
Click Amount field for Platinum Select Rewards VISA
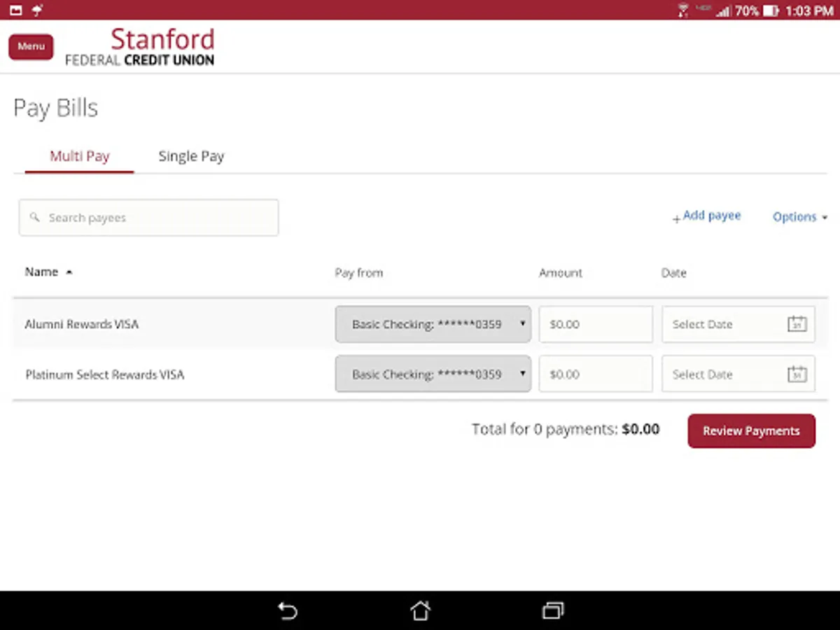pos(596,374)
